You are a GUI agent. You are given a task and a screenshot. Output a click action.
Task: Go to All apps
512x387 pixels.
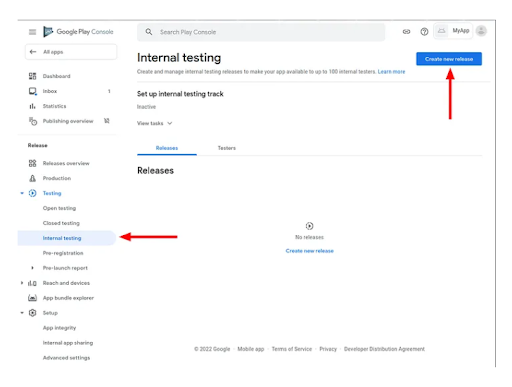(x=71, y=52)
